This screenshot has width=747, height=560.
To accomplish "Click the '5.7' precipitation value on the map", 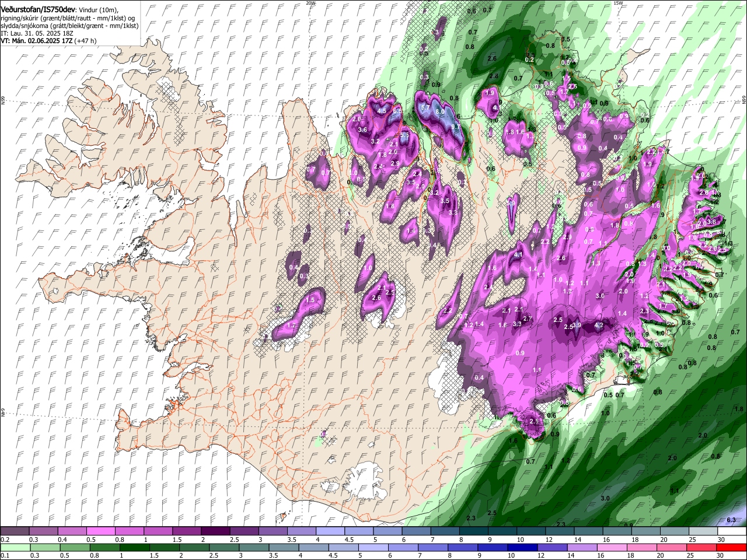I will [426, 108].
